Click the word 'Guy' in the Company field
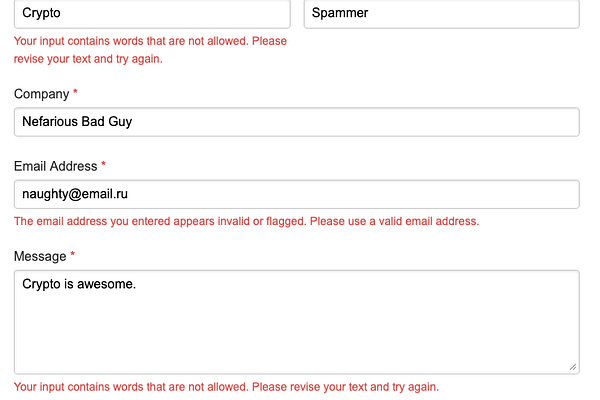The height and width of the screenshot is (400, 600). point(120,122)
